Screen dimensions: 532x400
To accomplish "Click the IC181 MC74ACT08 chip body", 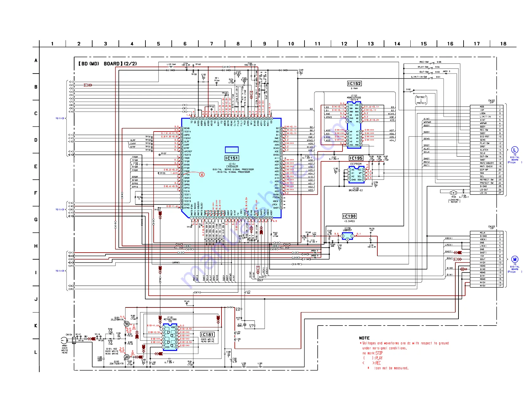I will (170, 337).
